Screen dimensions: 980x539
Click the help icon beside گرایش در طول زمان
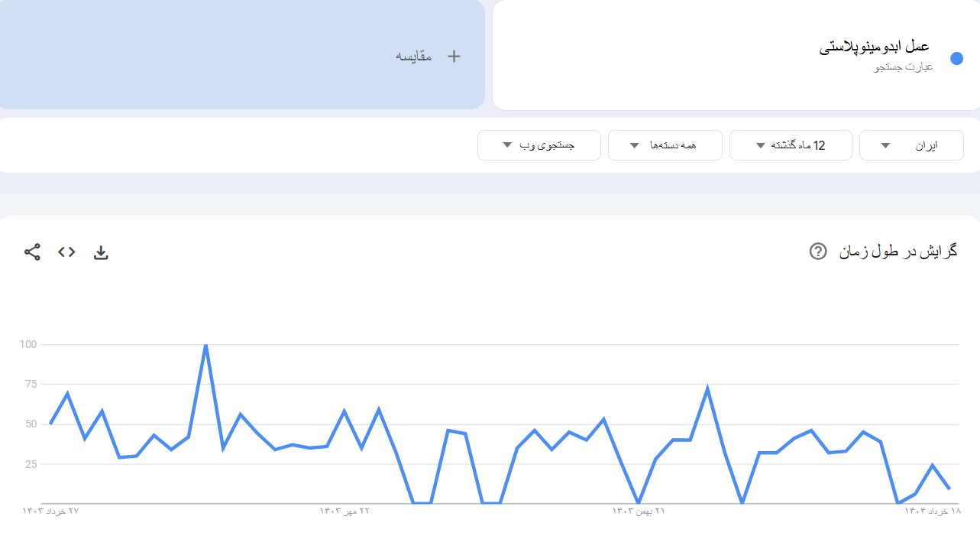point(818,252)
